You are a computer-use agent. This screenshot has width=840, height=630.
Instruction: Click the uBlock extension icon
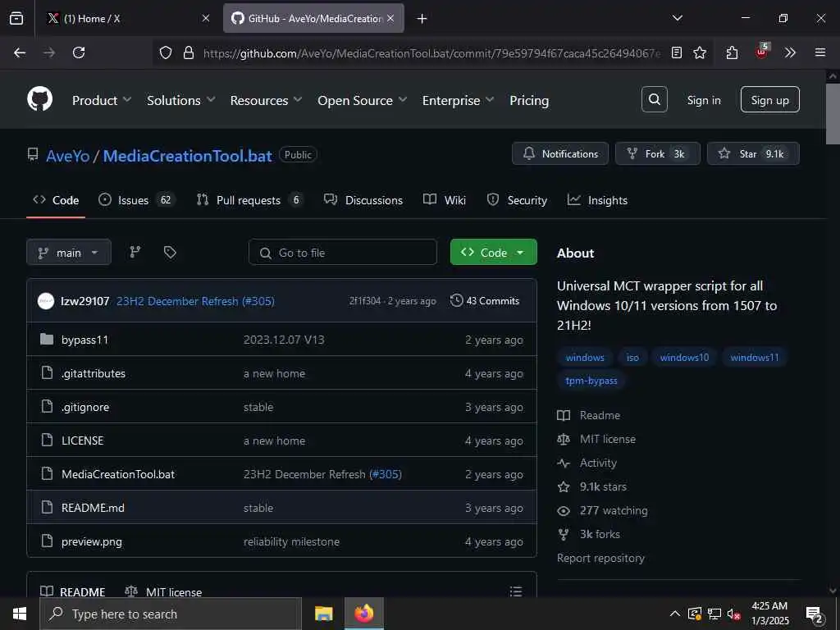pyautogui.click(x=761, y=52)
